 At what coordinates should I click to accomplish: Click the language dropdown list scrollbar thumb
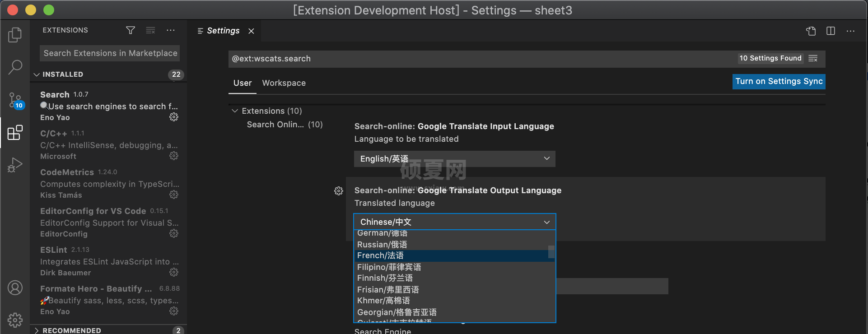(551, 252)
